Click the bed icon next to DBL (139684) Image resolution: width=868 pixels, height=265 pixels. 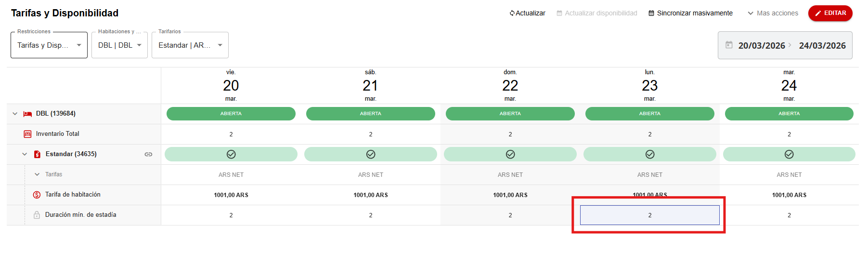(x=27, y=114)
